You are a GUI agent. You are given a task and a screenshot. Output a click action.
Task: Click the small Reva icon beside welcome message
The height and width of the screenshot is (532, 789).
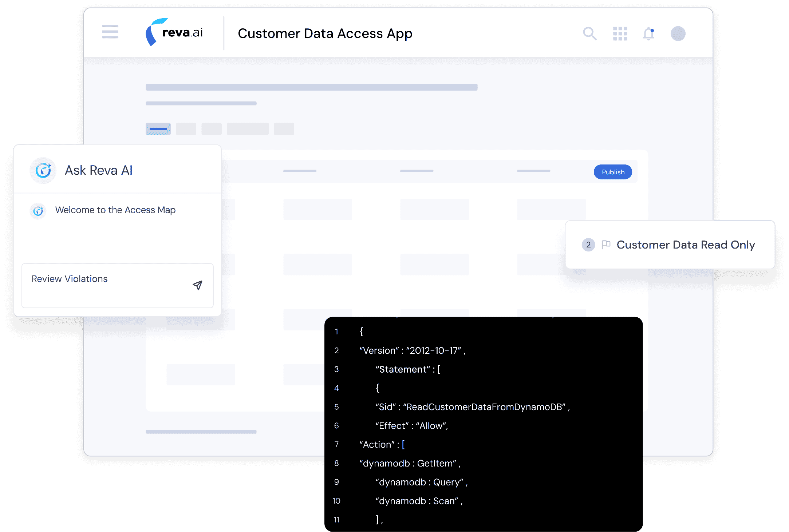(x=38, y=211)
